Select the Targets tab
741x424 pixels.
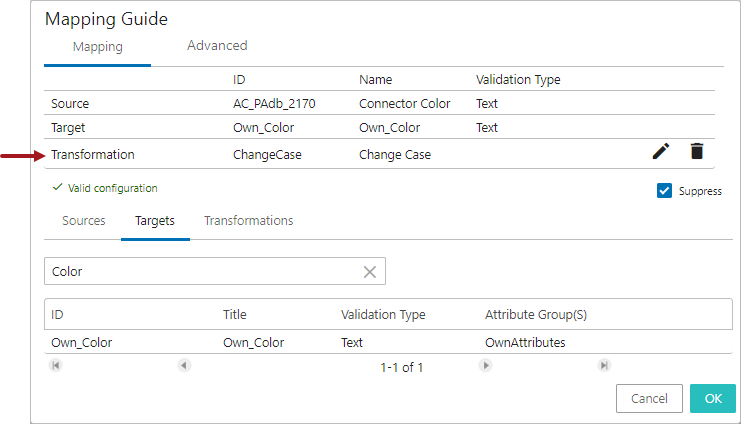(x=155, y=221)
